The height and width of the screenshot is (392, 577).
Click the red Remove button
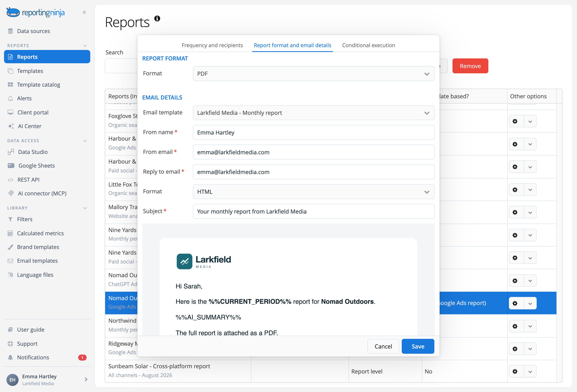(x=470, y=66)
